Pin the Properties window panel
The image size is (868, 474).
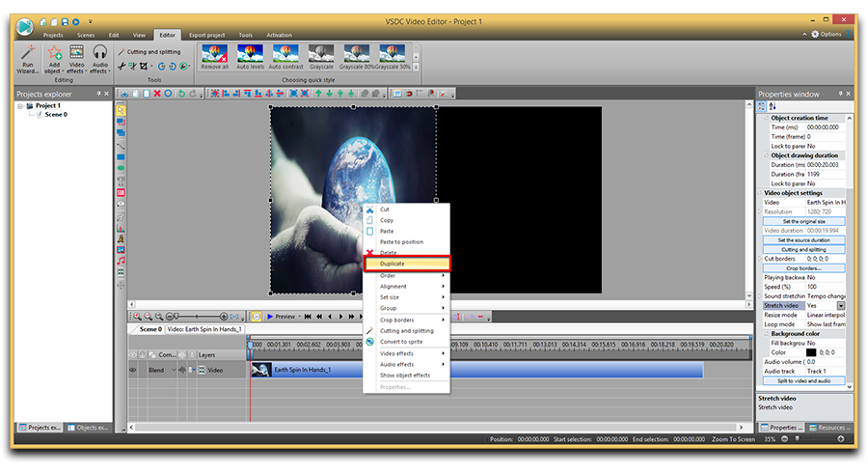coord(840,94)
